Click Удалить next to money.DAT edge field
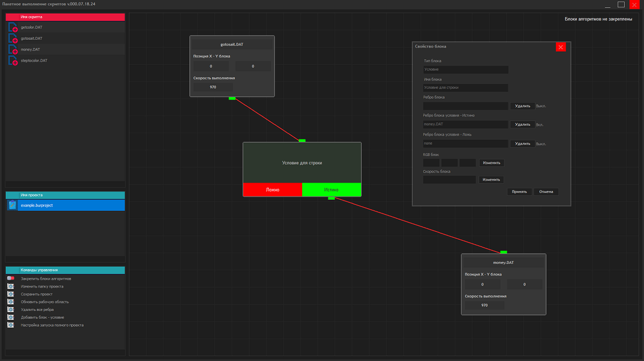Viewport: 644px width, 361px height. pyautogui.click(x=522, y=124)
